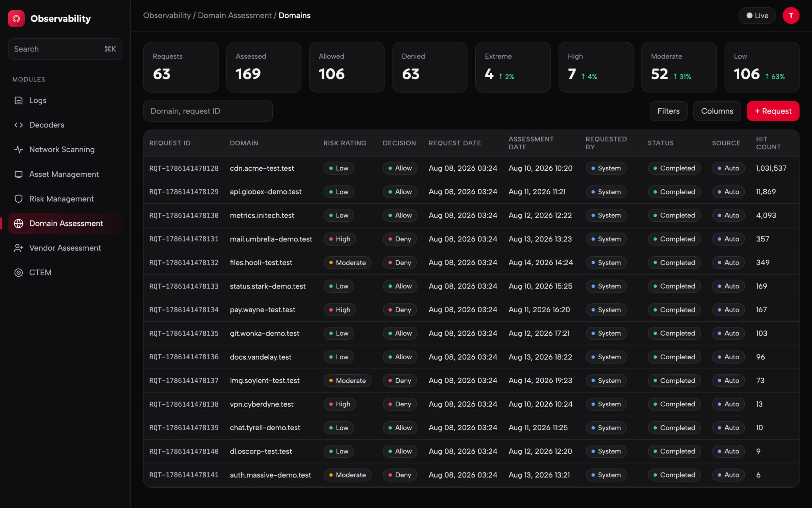Open the Moderate risk summary card
The image size is (812, 508).
tap(679, 67)
